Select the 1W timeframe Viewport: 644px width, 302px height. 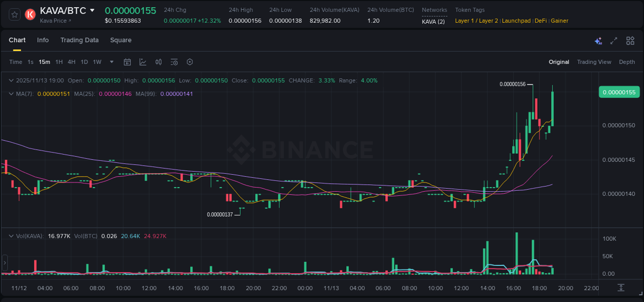tap(97, 62)
